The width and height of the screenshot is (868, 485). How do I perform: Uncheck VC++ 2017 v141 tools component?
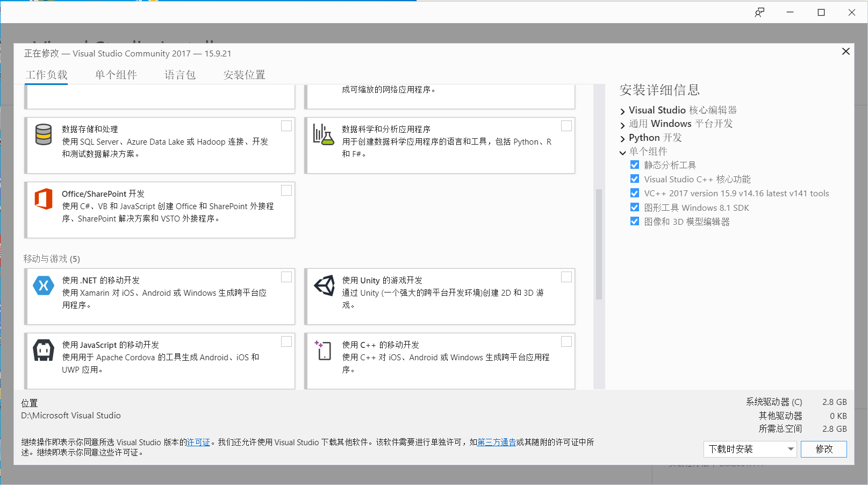635,192
